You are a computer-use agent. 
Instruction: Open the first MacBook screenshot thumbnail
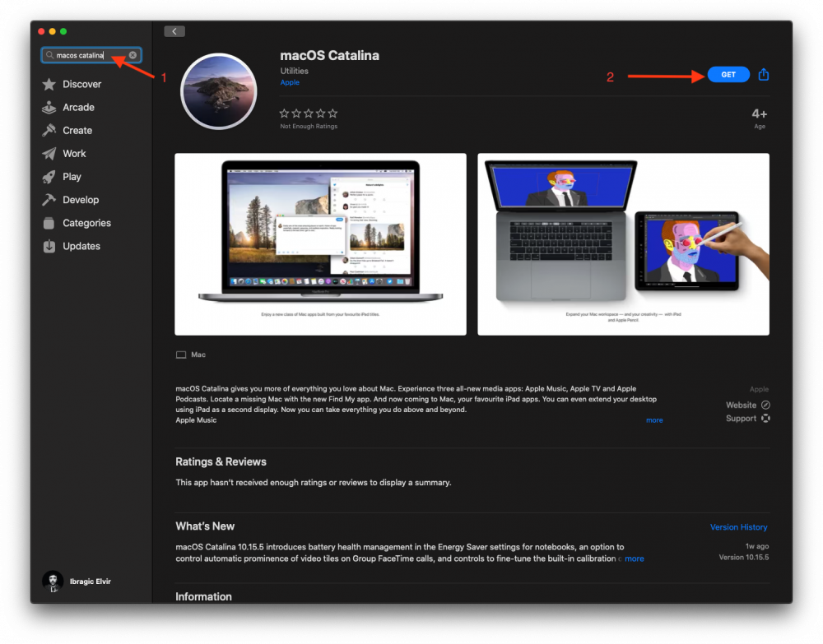click(320, 244)
